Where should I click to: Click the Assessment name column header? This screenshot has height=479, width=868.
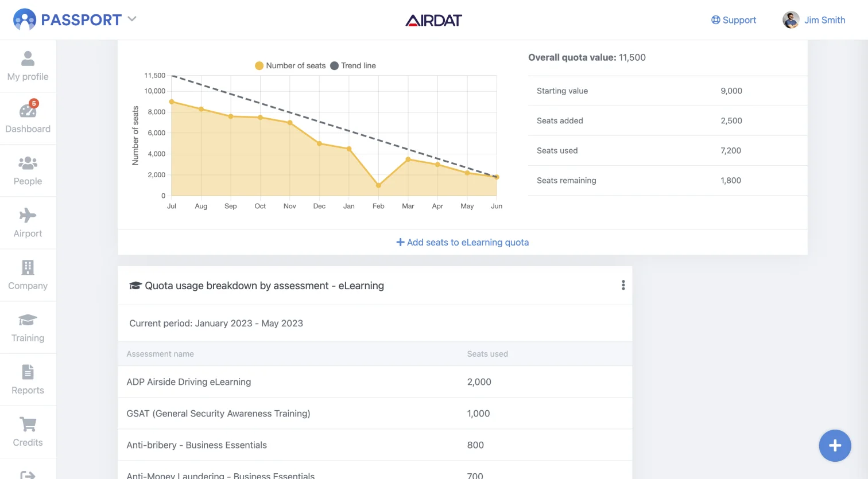(160, 354)
